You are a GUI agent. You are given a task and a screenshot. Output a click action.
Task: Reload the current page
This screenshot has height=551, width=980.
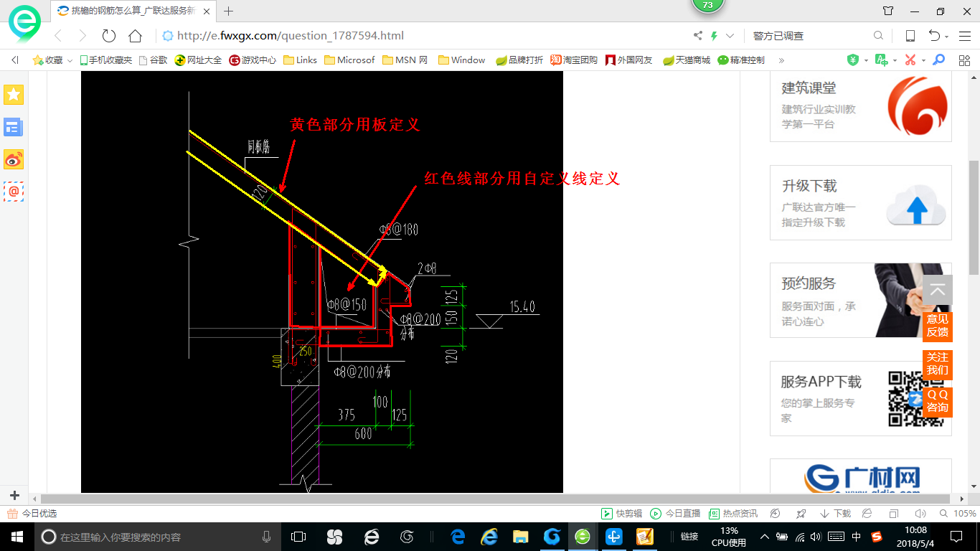pos(109,36)
